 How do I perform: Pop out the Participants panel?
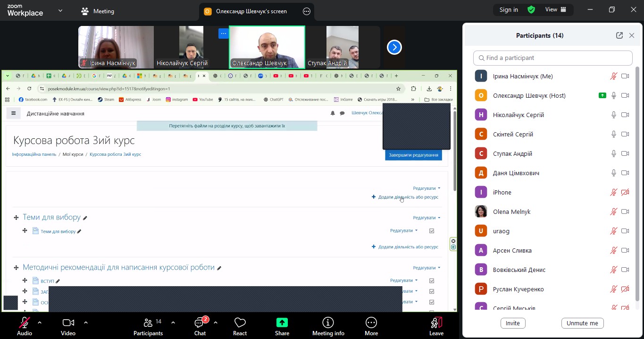(x=619, y=35)
